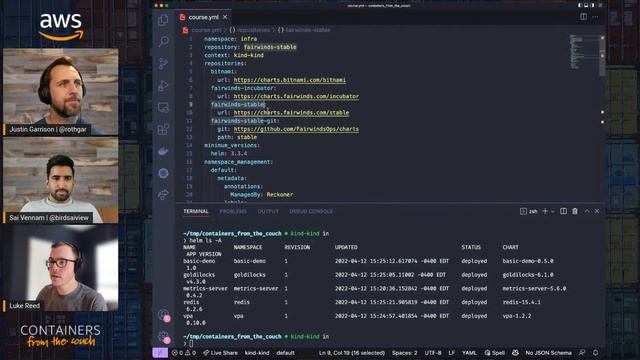Click repositories breadcrumb segment

pyautogui.click(x=253, y=30)
